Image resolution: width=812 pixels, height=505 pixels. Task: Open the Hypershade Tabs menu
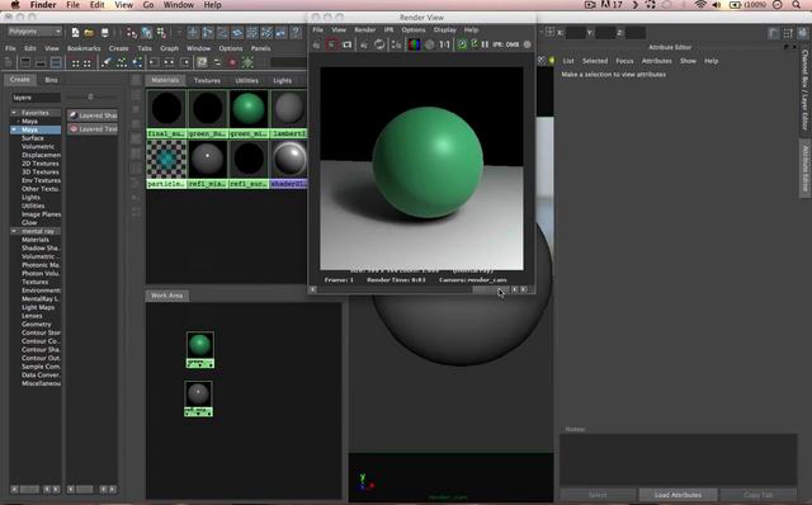coord(144,48)
